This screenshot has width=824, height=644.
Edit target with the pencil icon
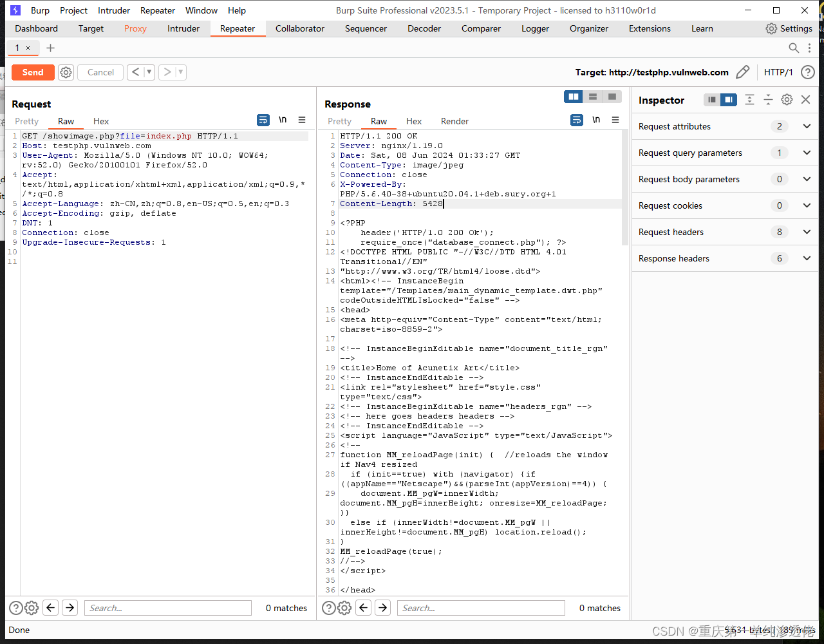[742, 72]
